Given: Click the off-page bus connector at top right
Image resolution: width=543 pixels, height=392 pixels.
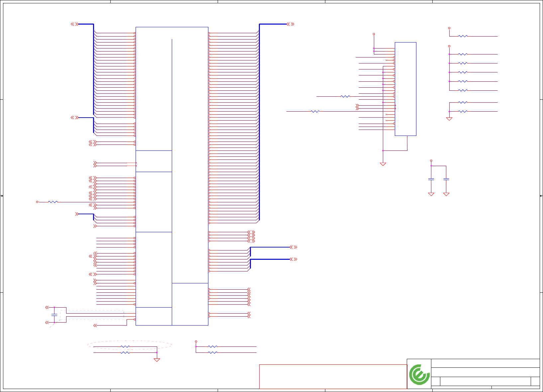Looking at the screenshot, I should pos(290,24).
